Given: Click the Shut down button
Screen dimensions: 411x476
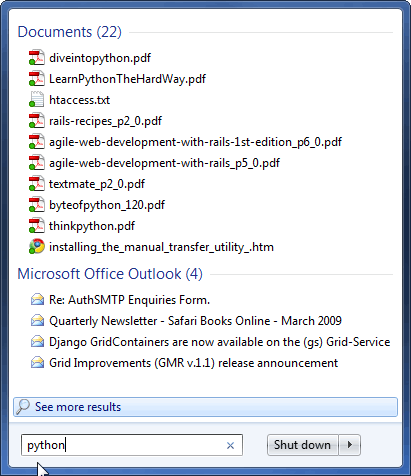Looking at the screenshot, I should click(302, 445).
